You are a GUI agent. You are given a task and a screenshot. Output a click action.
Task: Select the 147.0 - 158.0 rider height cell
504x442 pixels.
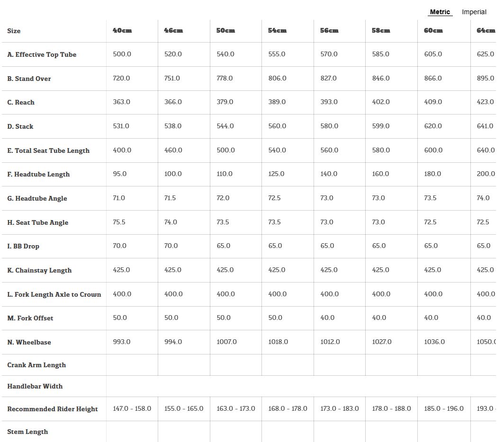coord(132,408)
